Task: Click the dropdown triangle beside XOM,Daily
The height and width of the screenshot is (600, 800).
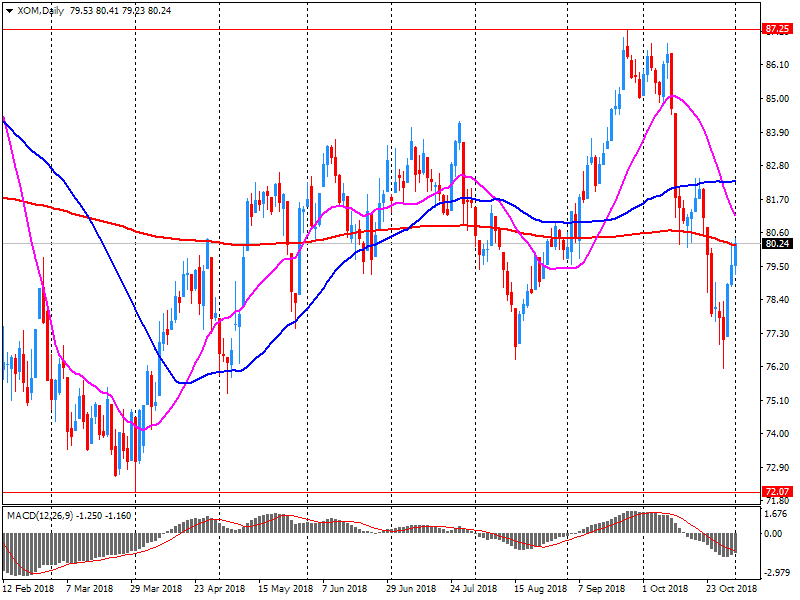Action: [10, 11]
